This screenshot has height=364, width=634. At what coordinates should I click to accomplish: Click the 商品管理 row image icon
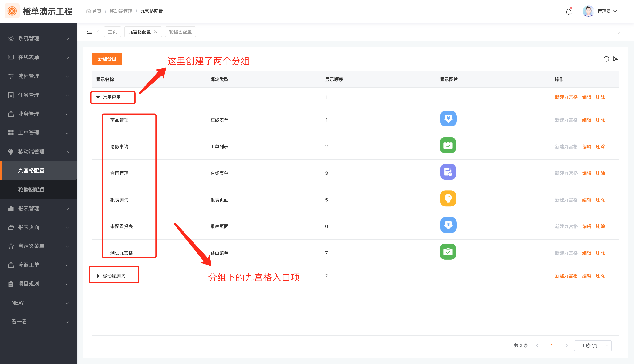[448, 119]
